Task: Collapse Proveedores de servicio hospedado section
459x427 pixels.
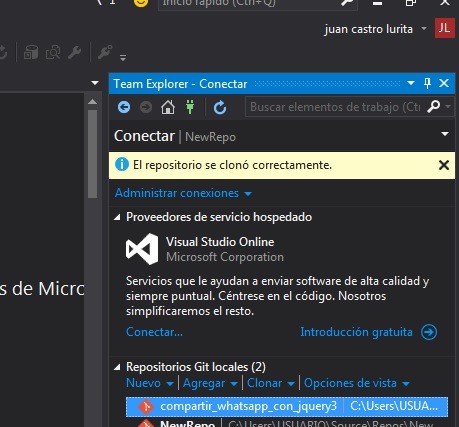Action: [x=117, y=217]
